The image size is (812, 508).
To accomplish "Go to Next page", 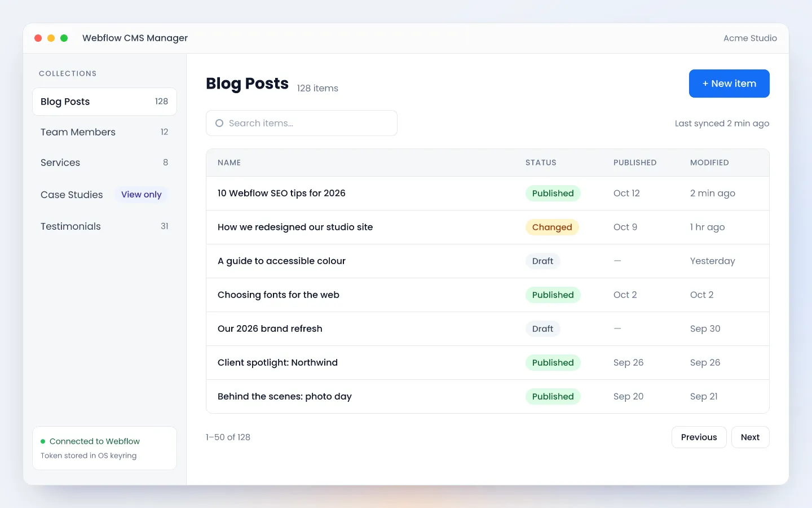I will (750, 437).
